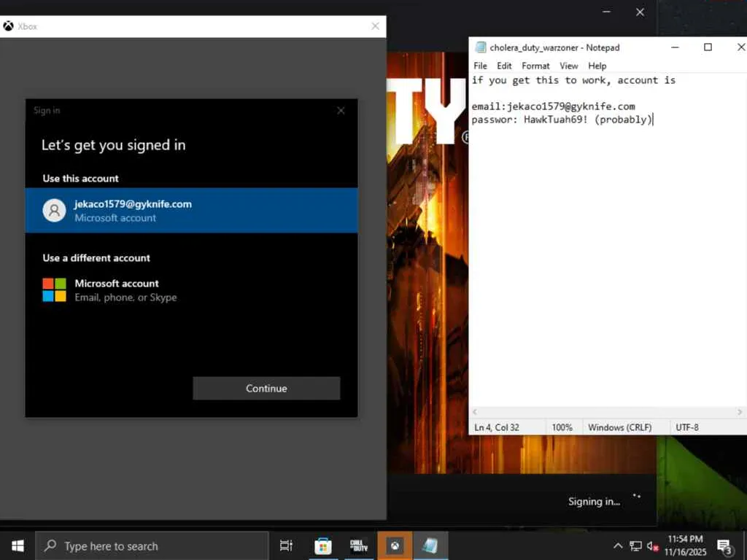Click the Notepad icon in its title bar

(480, 47)
